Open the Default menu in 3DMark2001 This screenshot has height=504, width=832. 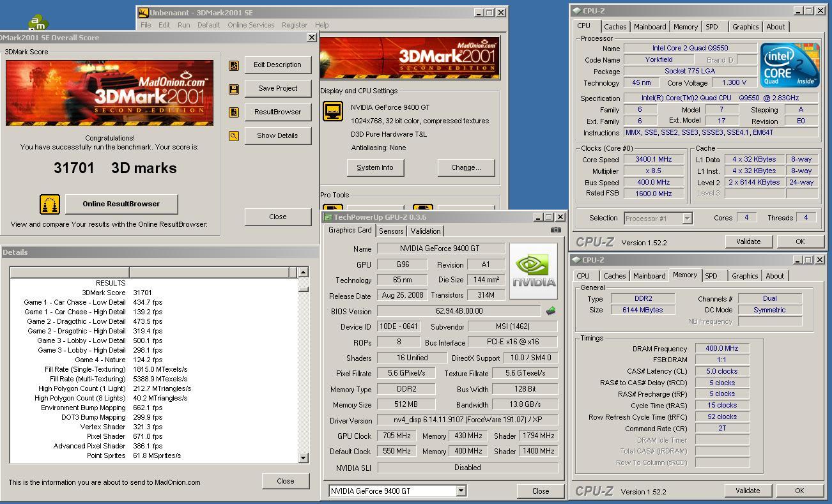coord(208,25)
